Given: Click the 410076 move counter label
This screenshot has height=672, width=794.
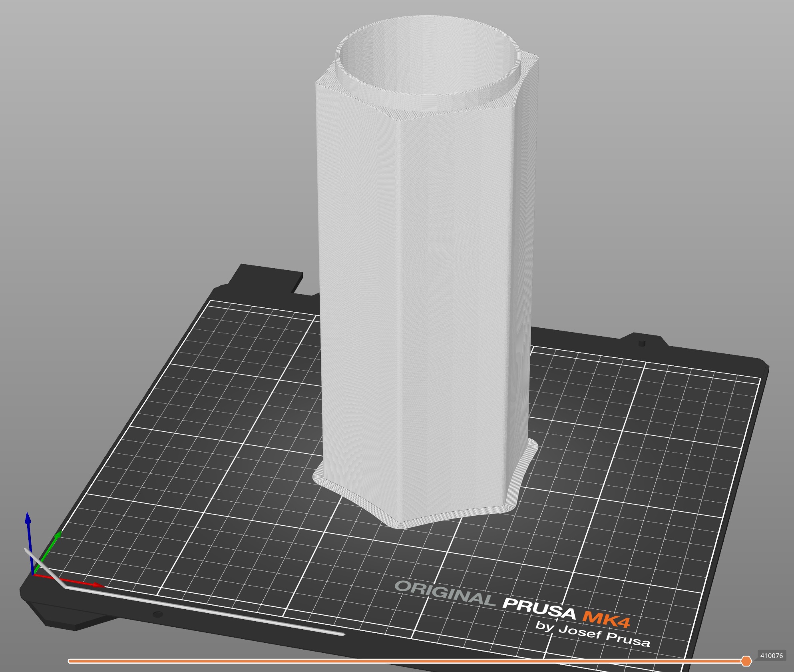Looking at the screenshot, I should [771, 656].
